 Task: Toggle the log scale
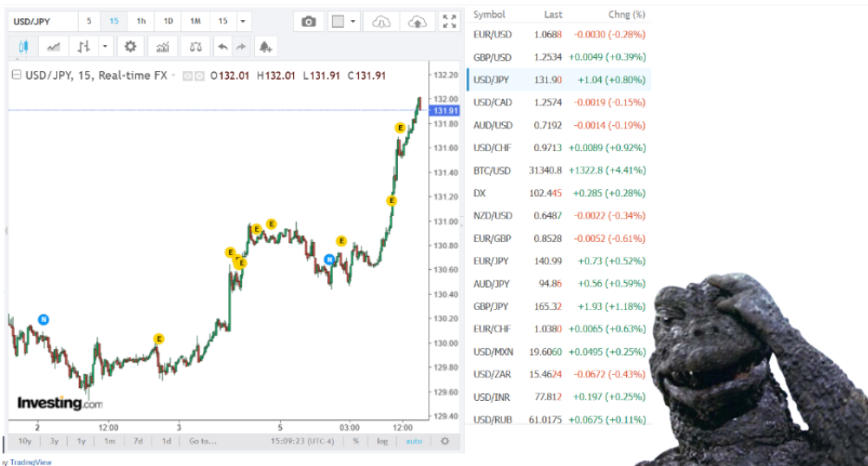pyautogui.click(x=382, y=441)
